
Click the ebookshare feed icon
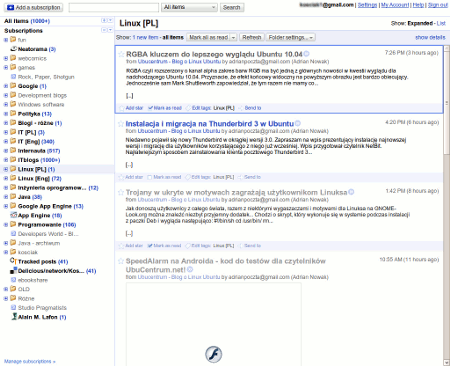pos(14,280)
